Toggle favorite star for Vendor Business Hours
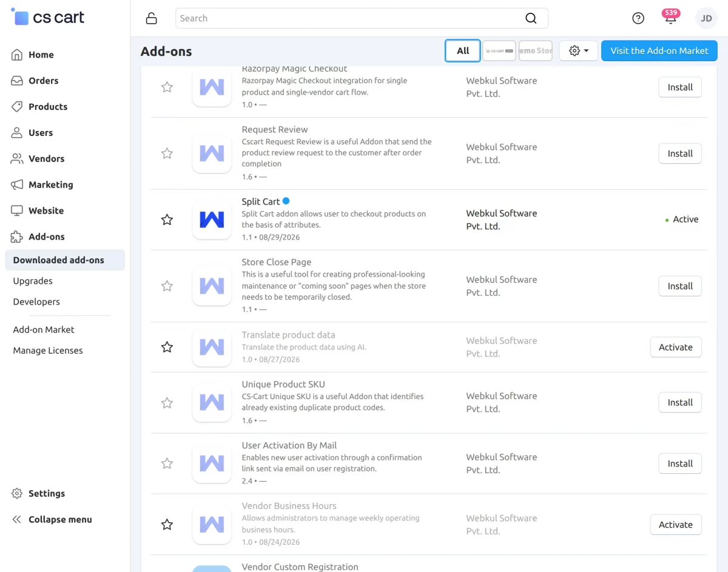Image resolution: width=728 pixels, height=572 pixels. [167, 525]
